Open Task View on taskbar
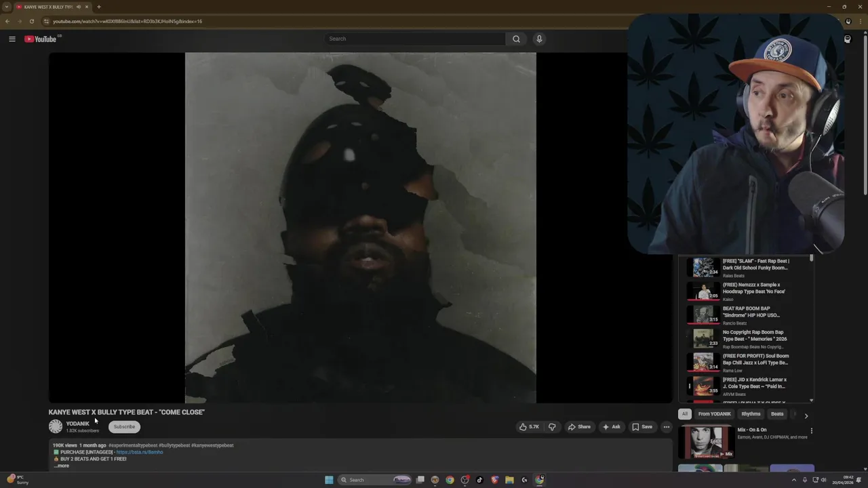 coord(420,480)
